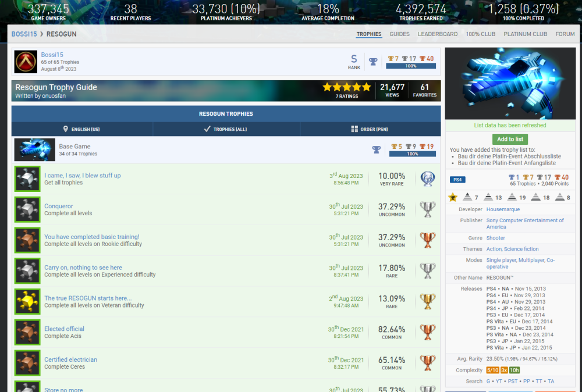Go to the Guides tab

click(x=399, y=34)
